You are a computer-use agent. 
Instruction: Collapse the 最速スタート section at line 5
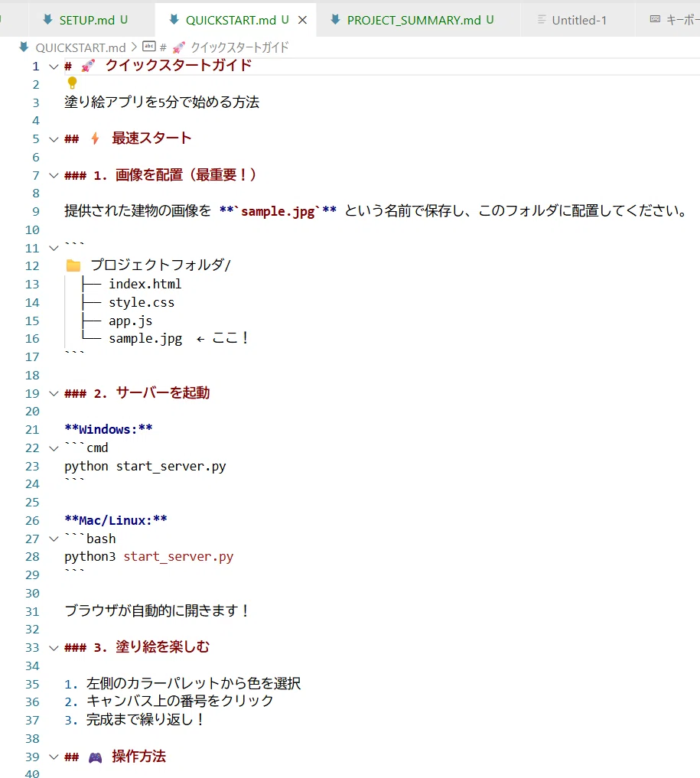[54, 139]
